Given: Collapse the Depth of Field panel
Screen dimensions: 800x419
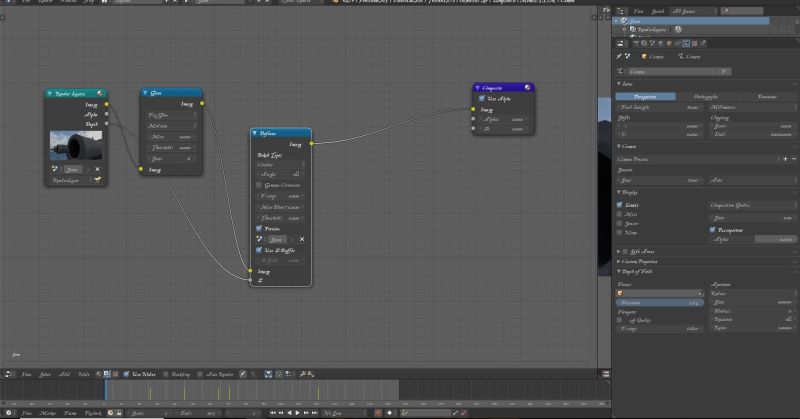Looking at the screenshot, I should click(x=619, y=272).
